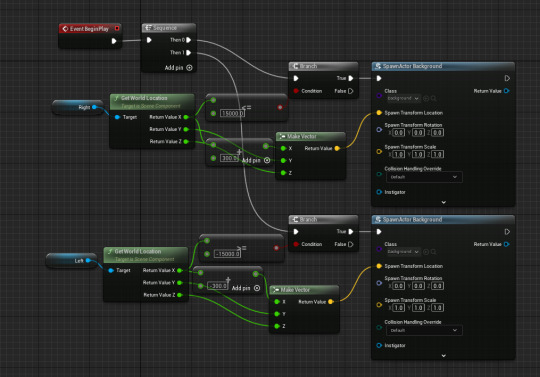540x377 pixels.
Task: Open Collision Handling Override dropdown in lower SpawnActor
Action: tap(424, 330)
